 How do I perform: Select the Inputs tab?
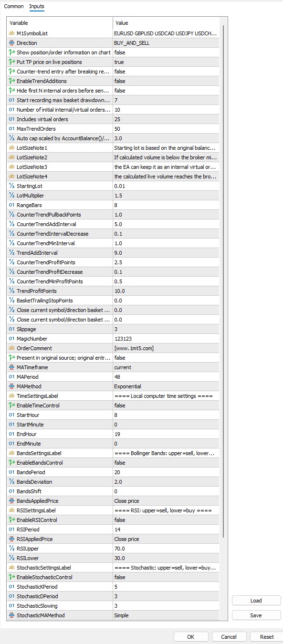[x=37, y=7]
